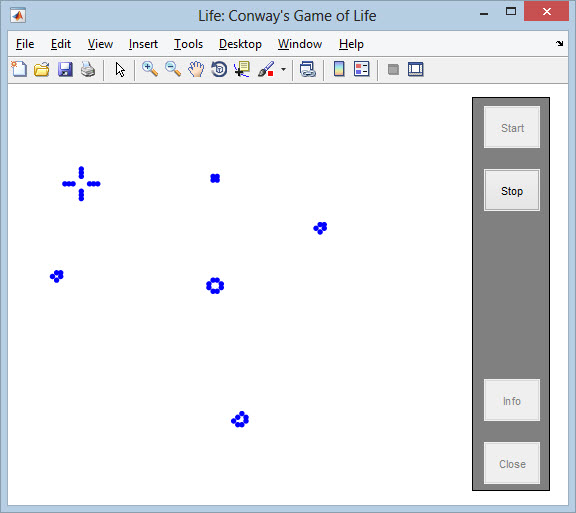The width and height of the screenshot is (576, 513).
Task: Click the Stop button
Action: tap(512, 190)
